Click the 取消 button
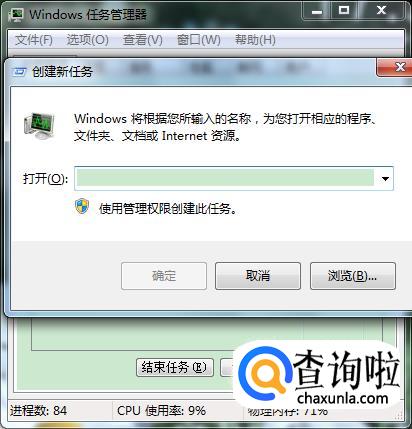 click(x=258, y=276)
